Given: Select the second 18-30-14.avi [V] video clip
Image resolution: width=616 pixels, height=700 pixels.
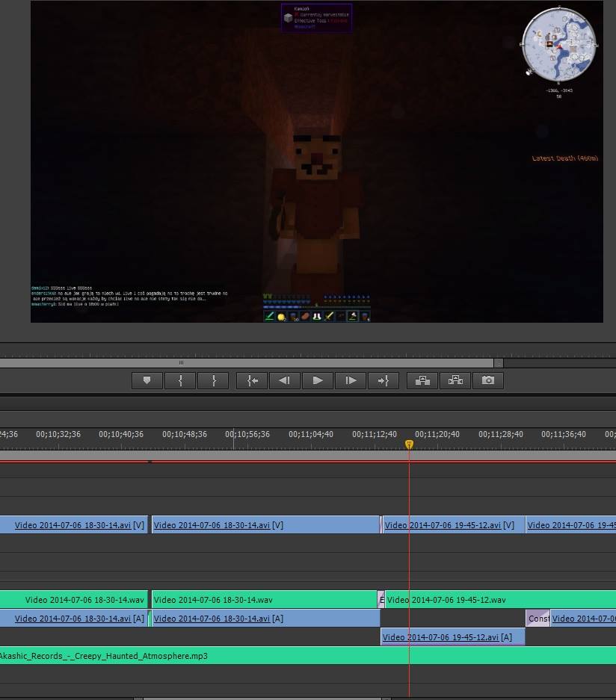Looking at the screenshot, I should tap(266, 525).
